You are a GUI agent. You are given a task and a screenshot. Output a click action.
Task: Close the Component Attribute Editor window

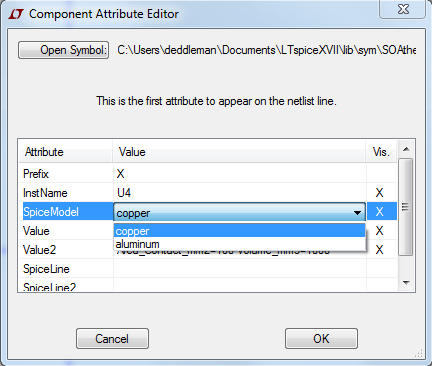(x=403, y=9)
